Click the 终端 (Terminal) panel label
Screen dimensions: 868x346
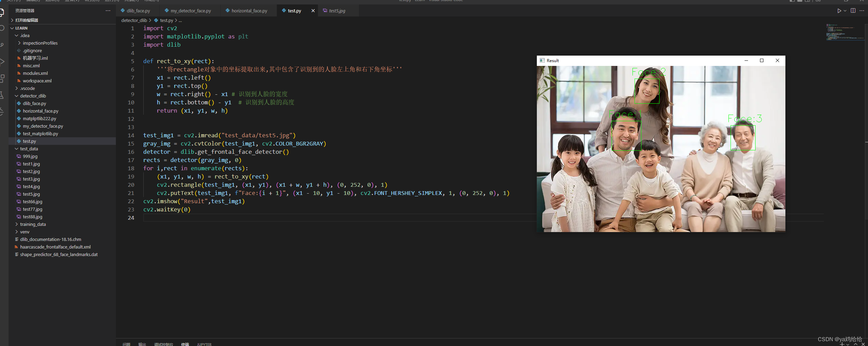(185, 344)
